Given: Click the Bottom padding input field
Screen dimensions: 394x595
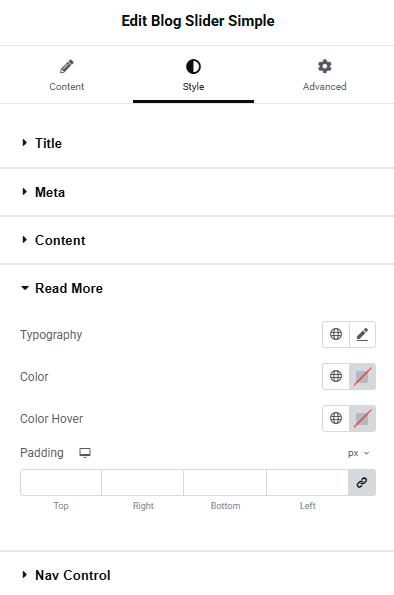Looking at the screenshot, I should 225,482.
